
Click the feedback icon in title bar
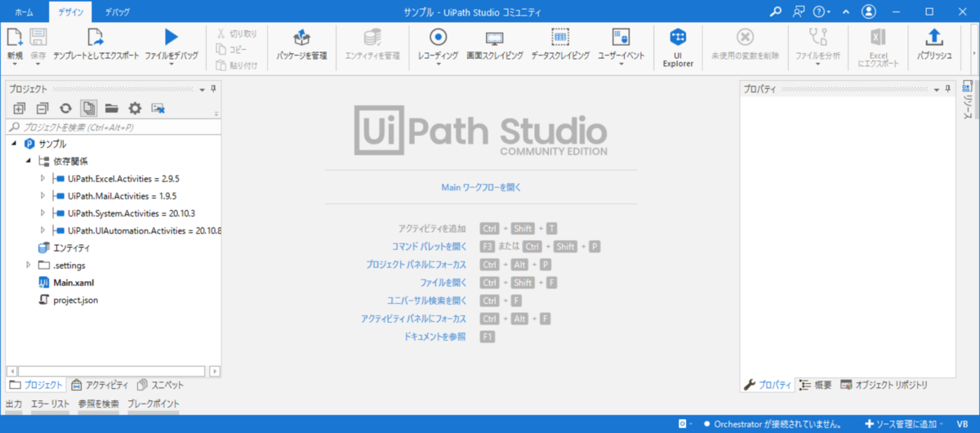point(798,11)
